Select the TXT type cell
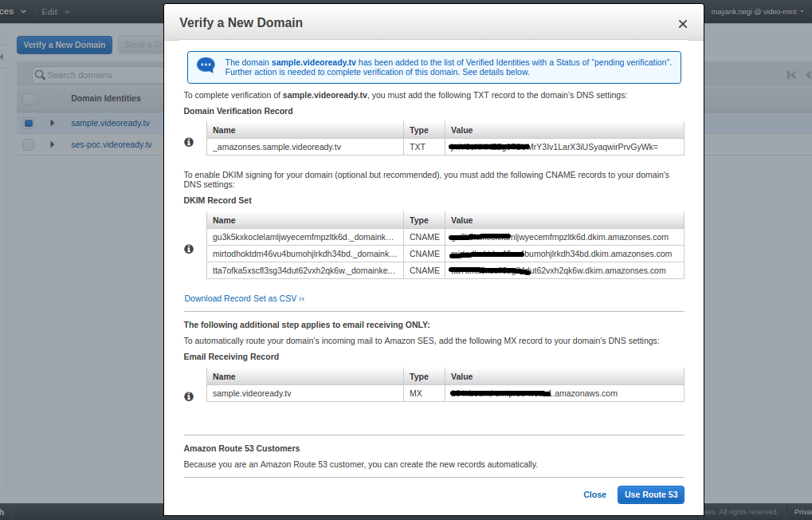812x520 pixels. tap(424, 147)
